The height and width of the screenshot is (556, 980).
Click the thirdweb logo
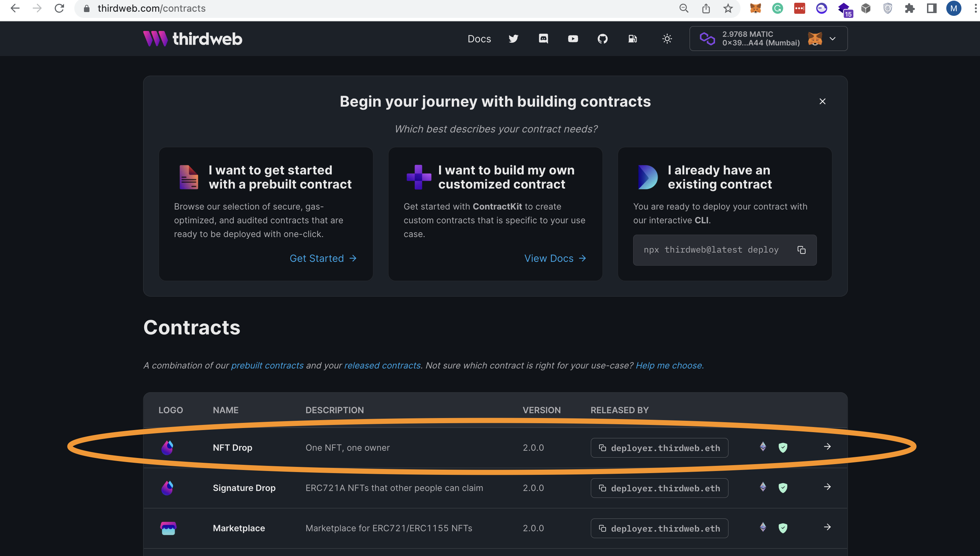(x=192, y=39)
